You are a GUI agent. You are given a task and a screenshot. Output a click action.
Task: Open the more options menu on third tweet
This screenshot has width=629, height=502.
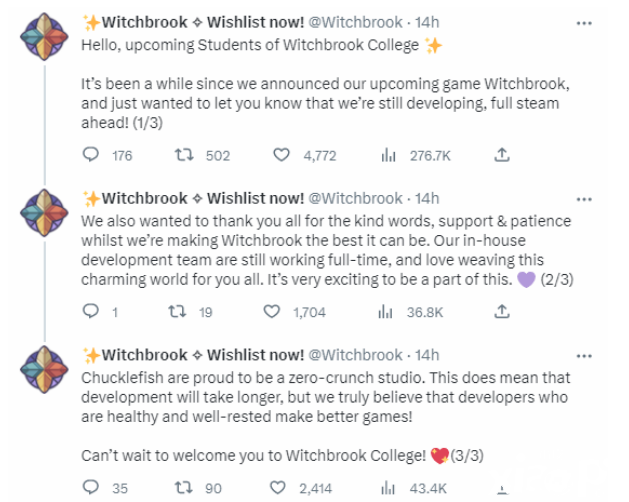(584, 356)
